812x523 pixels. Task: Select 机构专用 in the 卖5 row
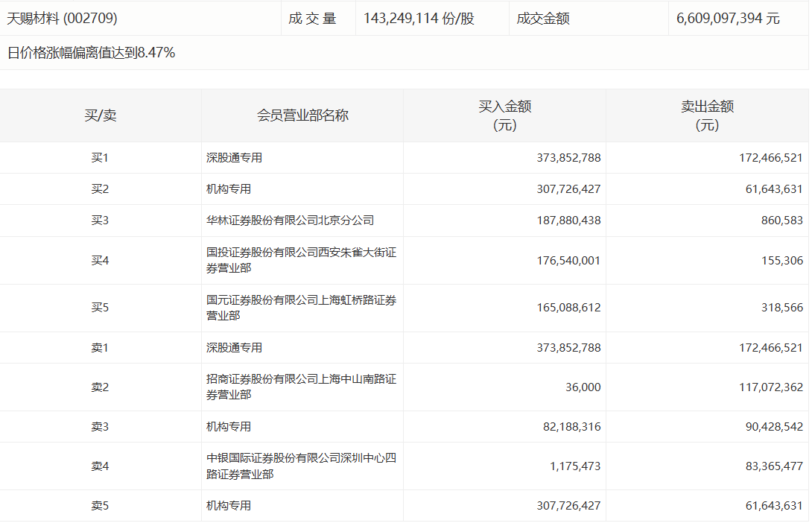[229, 506]
